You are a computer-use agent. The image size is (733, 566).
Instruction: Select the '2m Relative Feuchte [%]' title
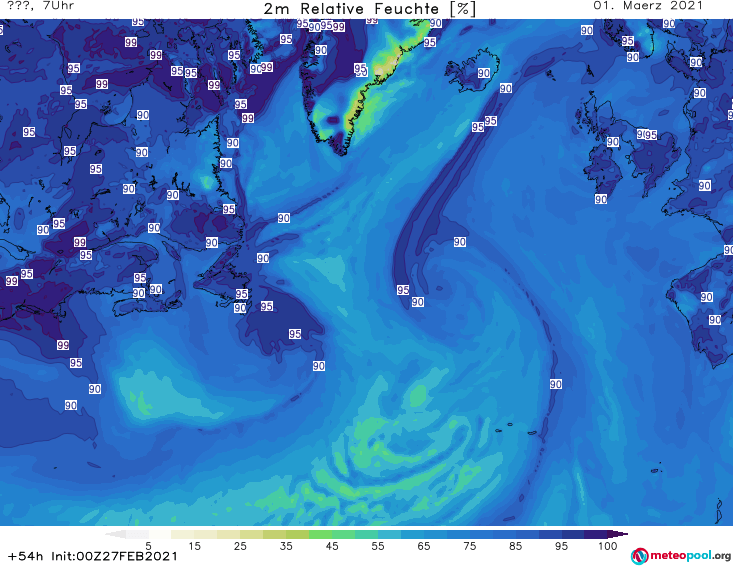tap(369, 9)
